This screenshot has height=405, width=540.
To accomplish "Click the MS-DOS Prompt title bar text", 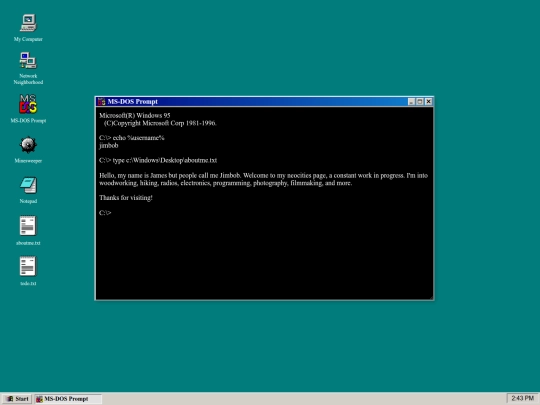I will [x=133, y=102].
